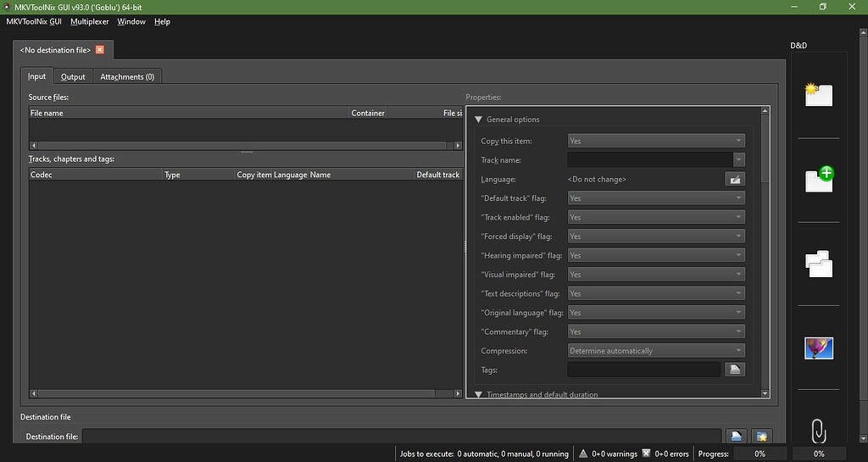
Task: Switch to the Attachments (0) tab
Action: coord(127,76)
